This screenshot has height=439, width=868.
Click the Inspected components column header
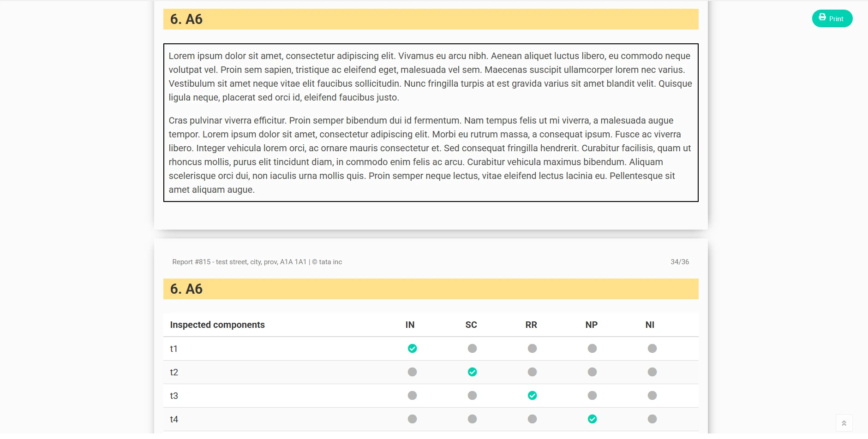click(x=217, y=325)
